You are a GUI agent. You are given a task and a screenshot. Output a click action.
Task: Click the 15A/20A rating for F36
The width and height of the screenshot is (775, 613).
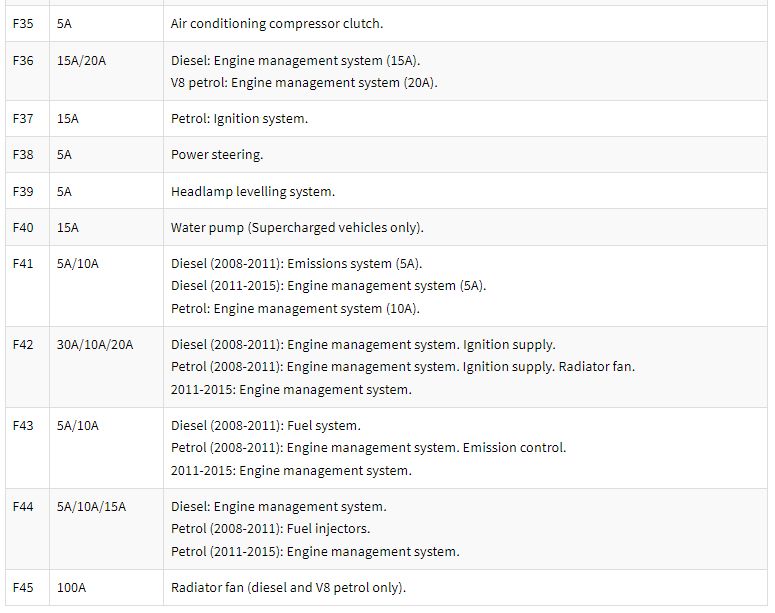pos(81,60)
